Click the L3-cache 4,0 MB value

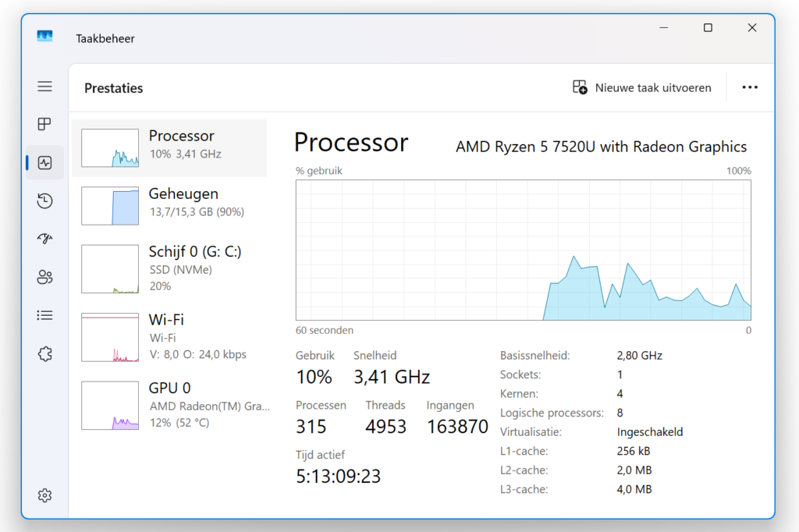[634, 489]
